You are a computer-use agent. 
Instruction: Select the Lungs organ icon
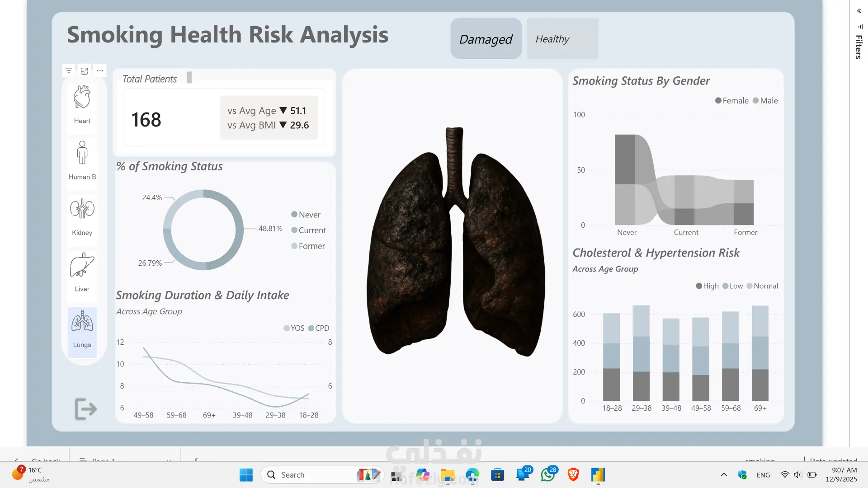pyautogui.click(x=82, y=322)
